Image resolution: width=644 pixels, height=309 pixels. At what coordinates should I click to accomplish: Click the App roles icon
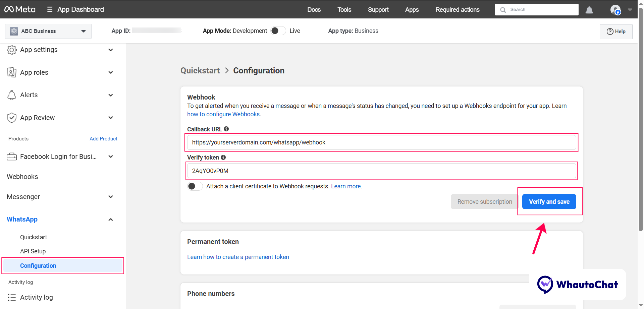(x=12, y=72)
